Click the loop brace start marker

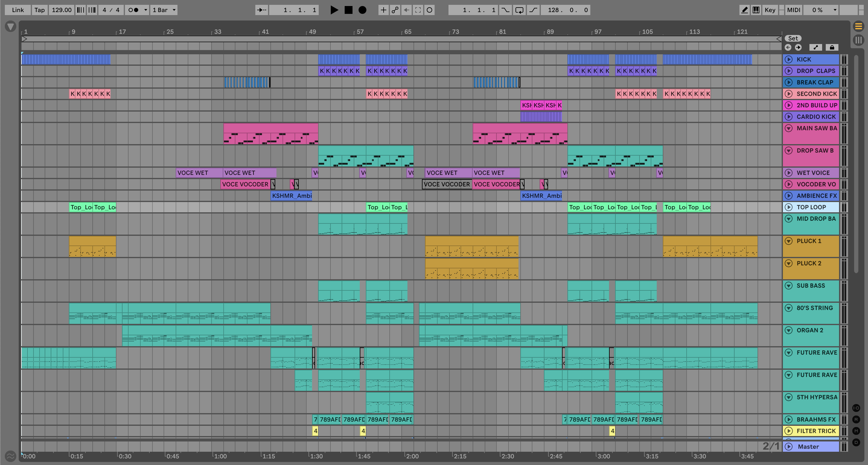click(x=24, y=39)
